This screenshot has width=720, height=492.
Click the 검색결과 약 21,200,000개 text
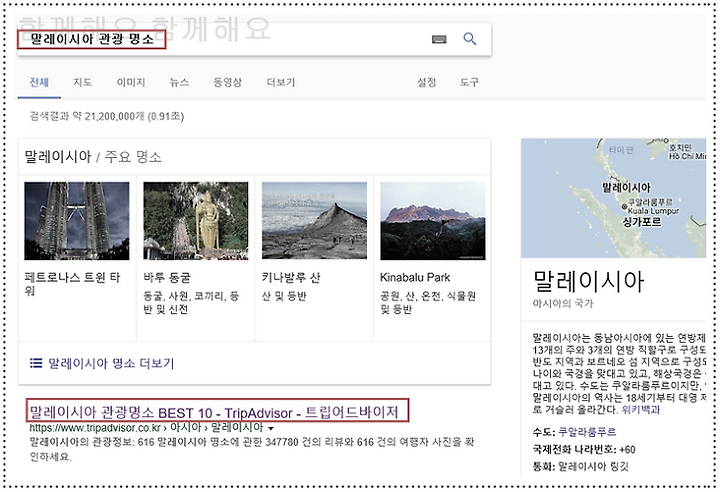click(x=107, y=116)
